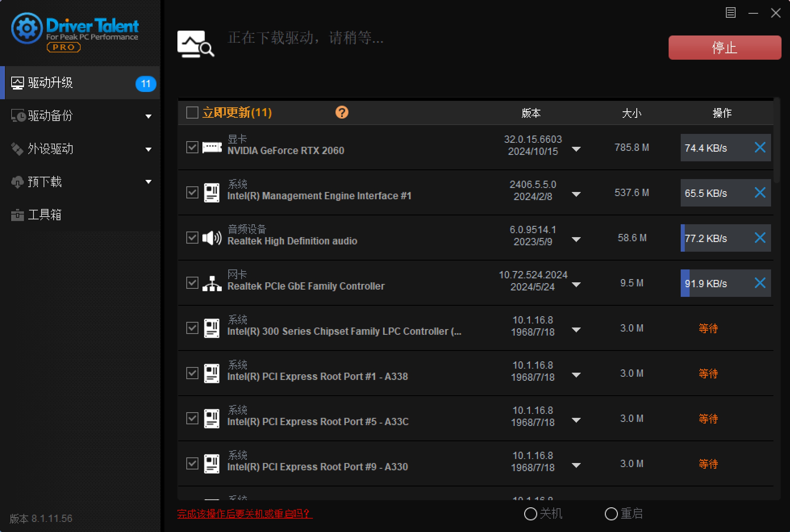The image size is (790, 532).
Task: Open the help question mark icon
Action: [342, 113]
